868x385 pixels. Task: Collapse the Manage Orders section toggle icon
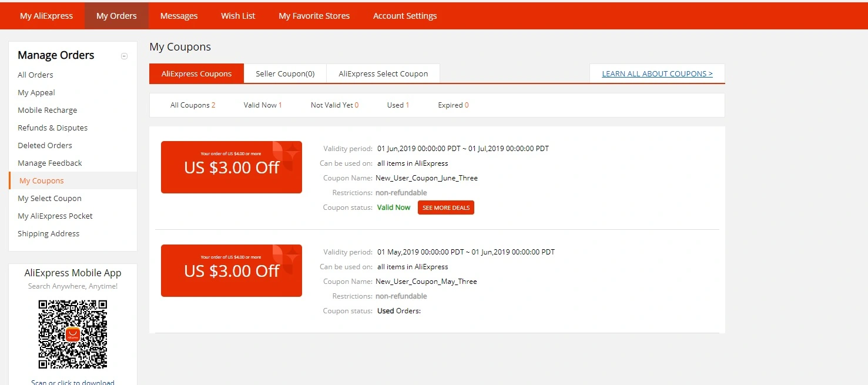(124, 56)
